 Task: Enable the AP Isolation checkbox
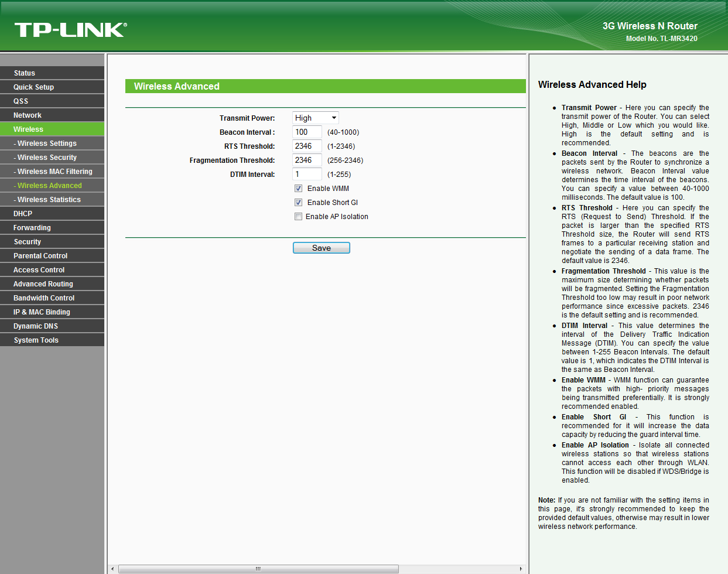(299, 217)
